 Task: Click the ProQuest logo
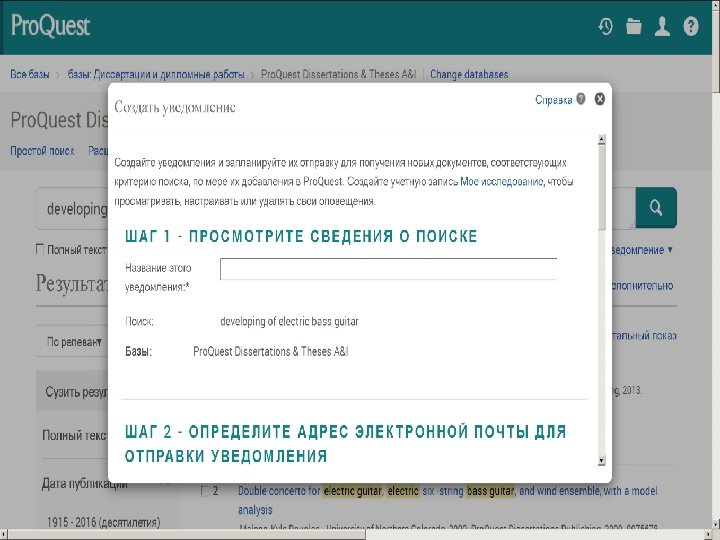click(x=51, y=26)
